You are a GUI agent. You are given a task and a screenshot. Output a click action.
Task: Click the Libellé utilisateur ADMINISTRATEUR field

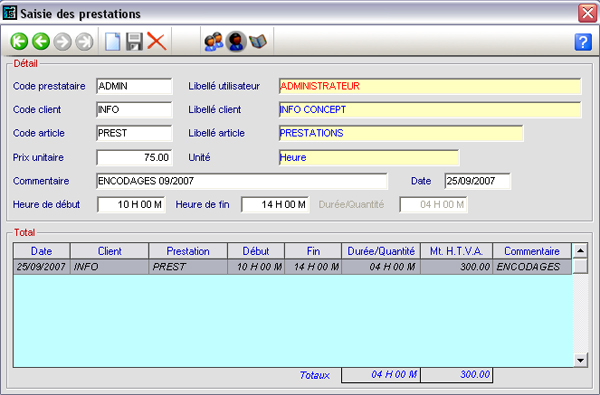pyautogui.click(x=430, y=86)
